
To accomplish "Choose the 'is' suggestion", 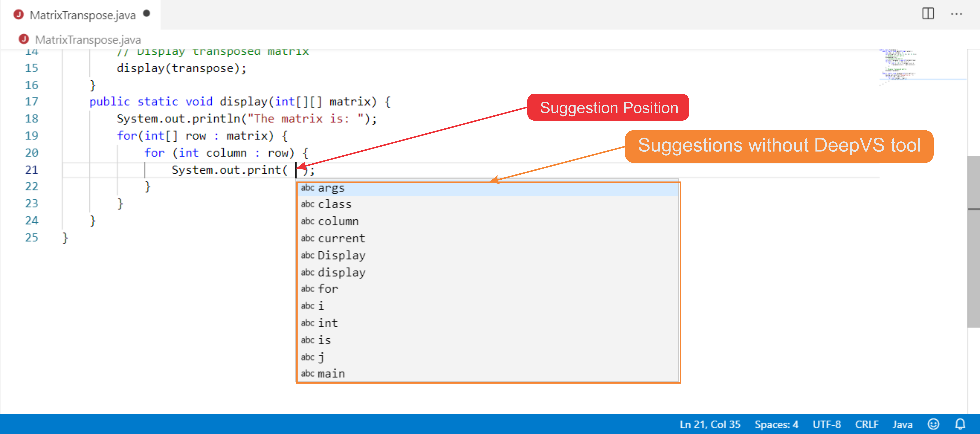I will coord(488,340).
